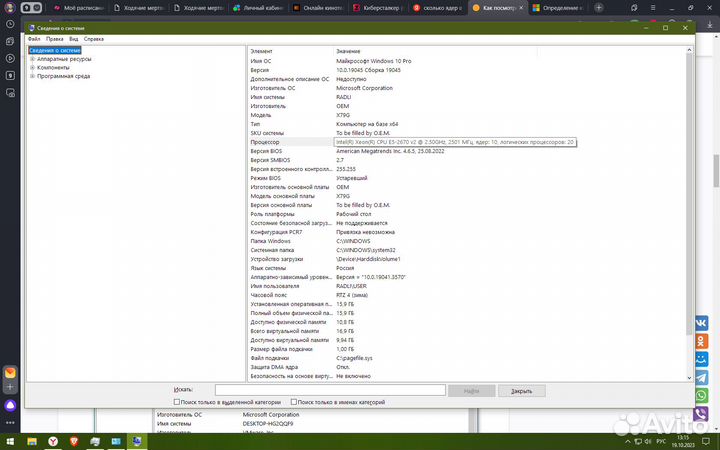
Task: Add a sidebar item with plus icon
Action: [10, 387]
